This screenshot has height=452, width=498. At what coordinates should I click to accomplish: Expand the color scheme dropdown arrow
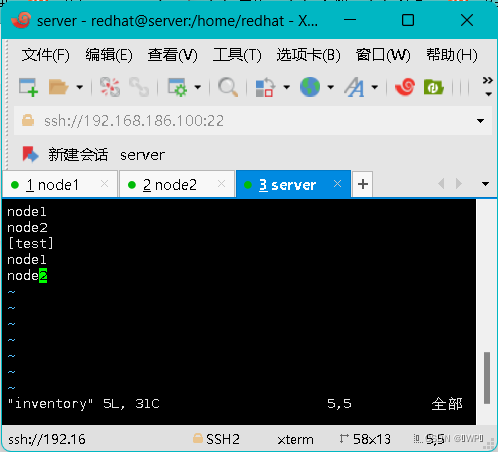286,87
